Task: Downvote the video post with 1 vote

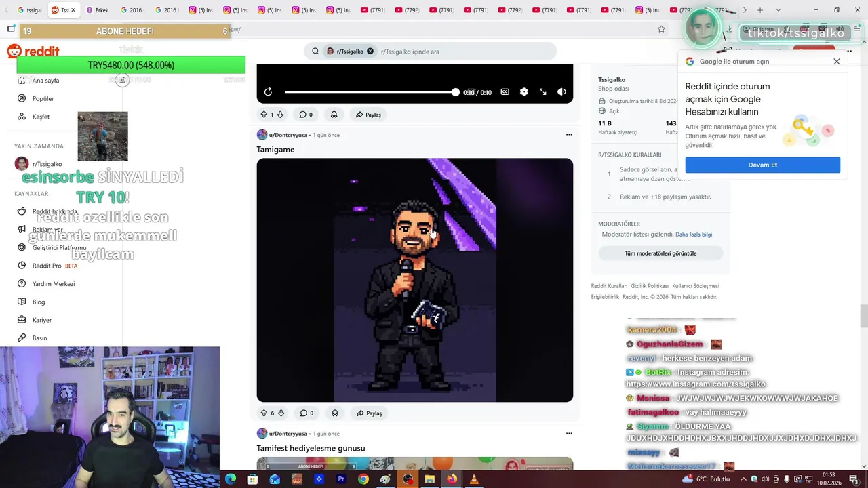Action: coord(280,115)
